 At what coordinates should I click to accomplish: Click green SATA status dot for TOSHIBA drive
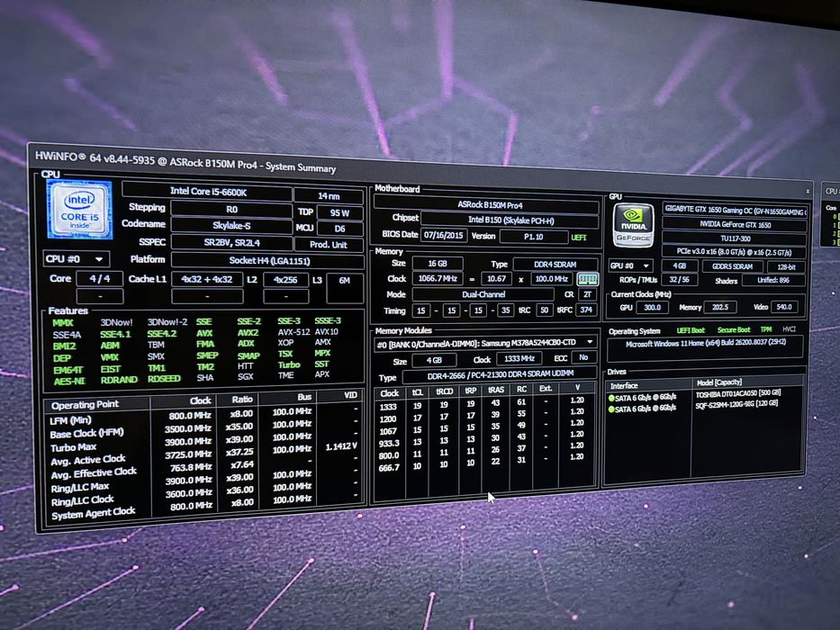(611, 398)
